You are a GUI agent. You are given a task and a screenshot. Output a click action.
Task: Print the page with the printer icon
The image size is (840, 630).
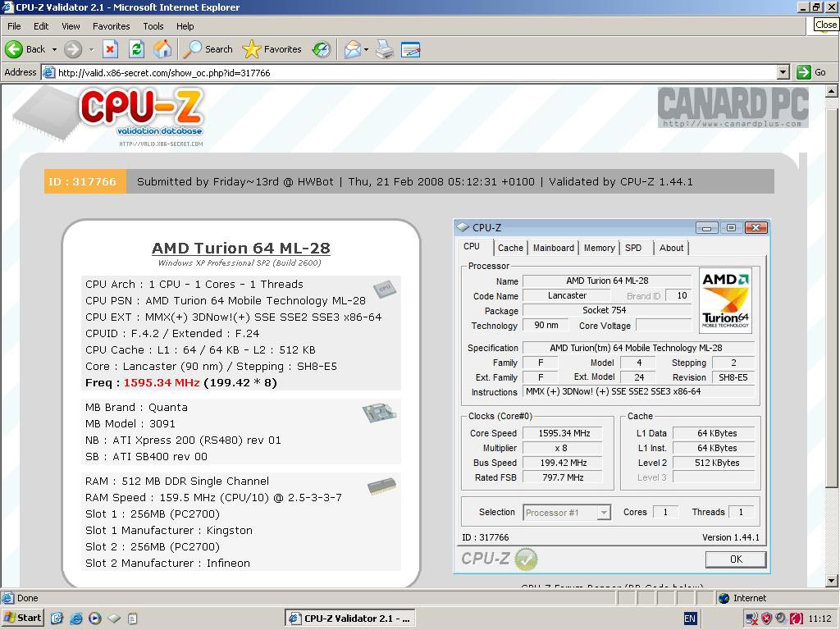[385, 49]
